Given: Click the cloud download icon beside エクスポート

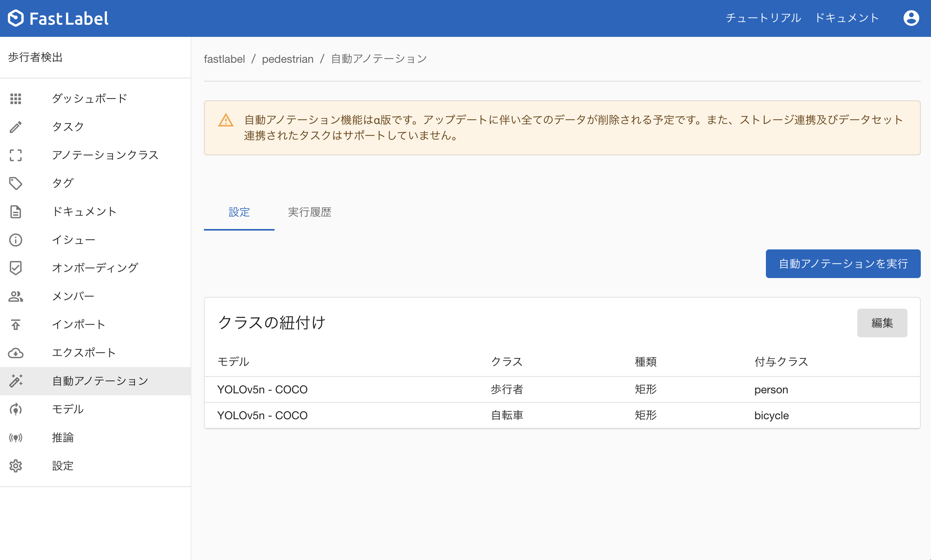Looking at the screenshot, I should point(16,353).
